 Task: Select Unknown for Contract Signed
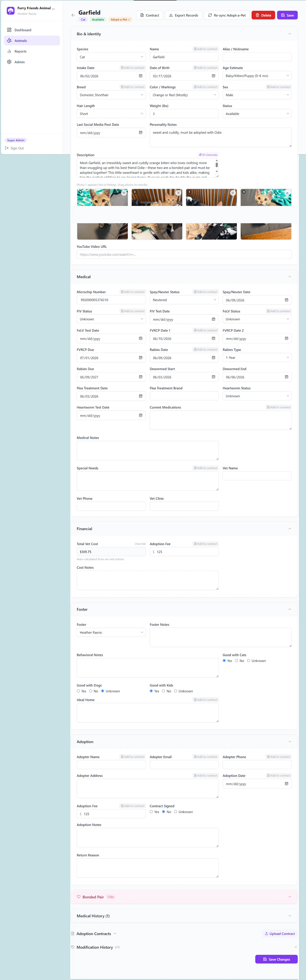coord(176,812)
